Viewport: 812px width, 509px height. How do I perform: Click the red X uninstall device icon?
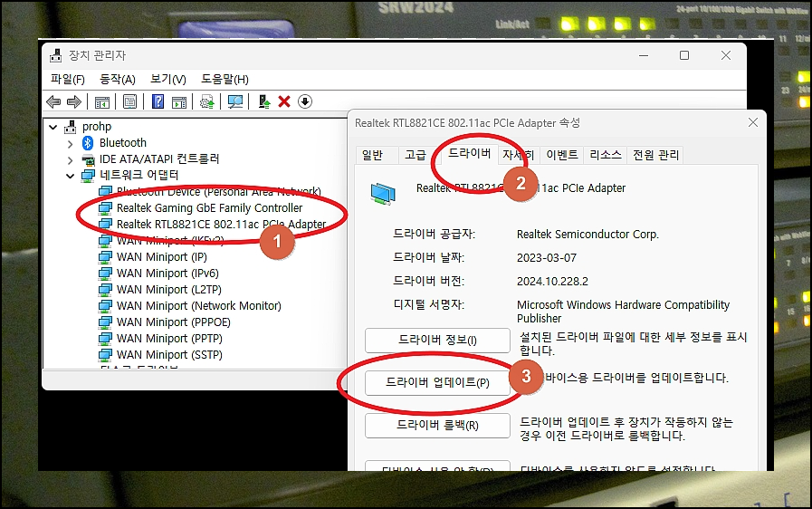tap(284, 101)
